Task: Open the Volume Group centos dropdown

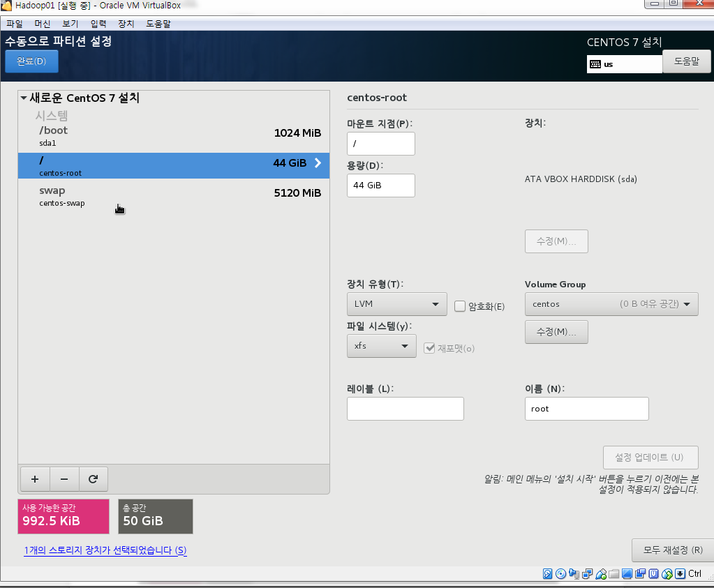Action: 611,304
